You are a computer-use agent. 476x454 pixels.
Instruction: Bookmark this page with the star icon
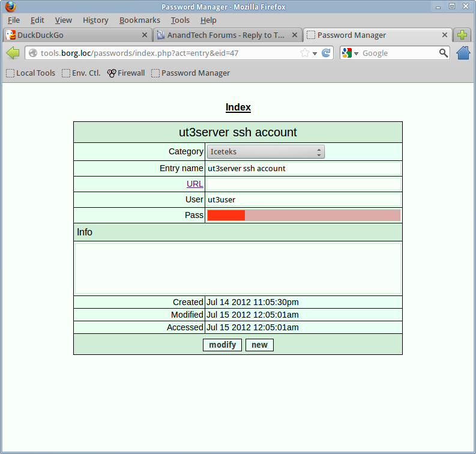(304, 53)
